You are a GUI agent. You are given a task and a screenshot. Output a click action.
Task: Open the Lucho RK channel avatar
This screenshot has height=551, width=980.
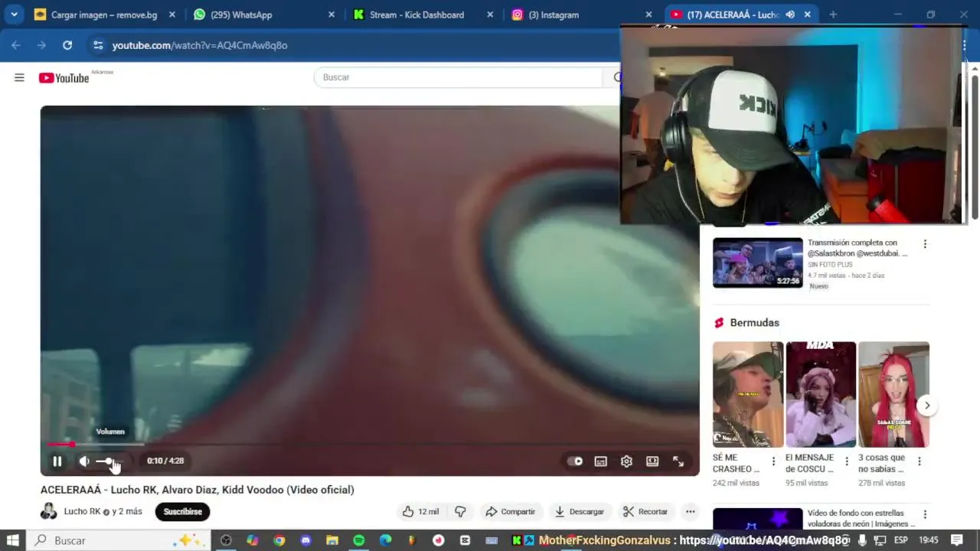point(49,511)
